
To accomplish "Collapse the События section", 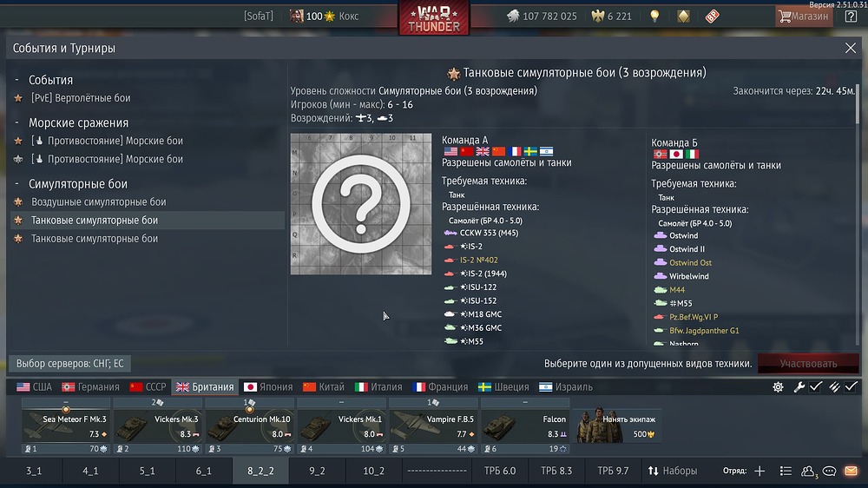I will 16,80.
